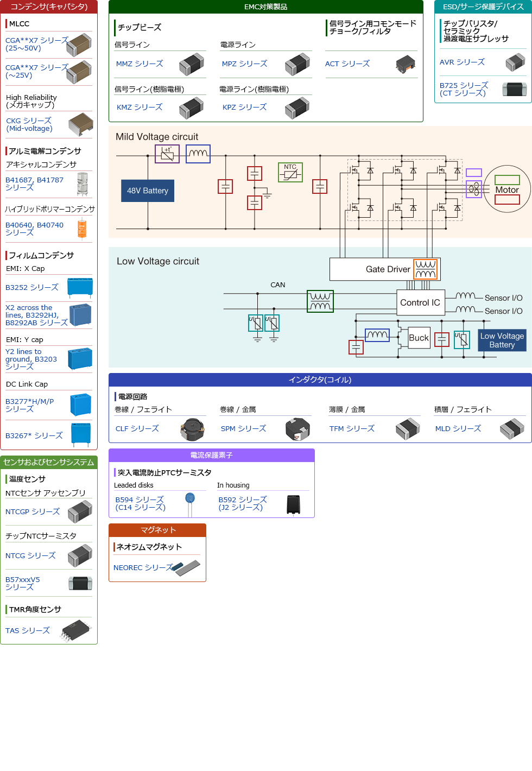Image resolution: width=532 pixels, height=771 pixels.
Task: Click the Motor symbol in the circuit
Action: [x=507, y=189]
